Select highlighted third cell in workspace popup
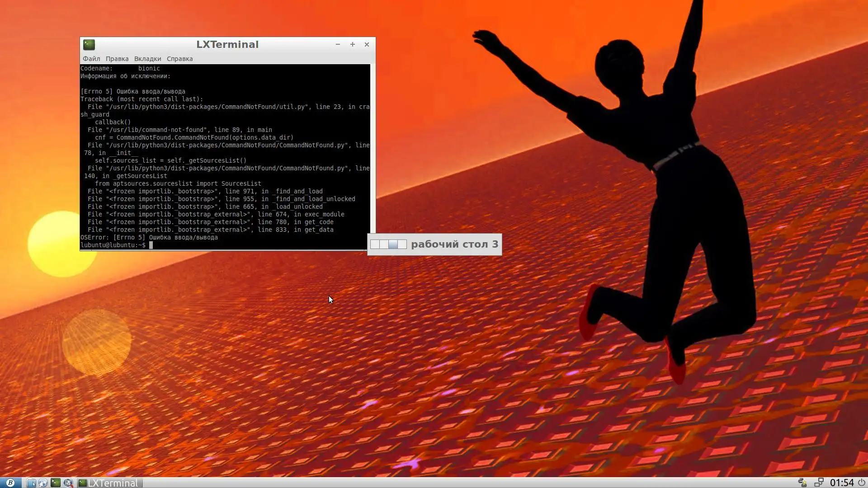The image size is (868, 488). click(393, 244)
